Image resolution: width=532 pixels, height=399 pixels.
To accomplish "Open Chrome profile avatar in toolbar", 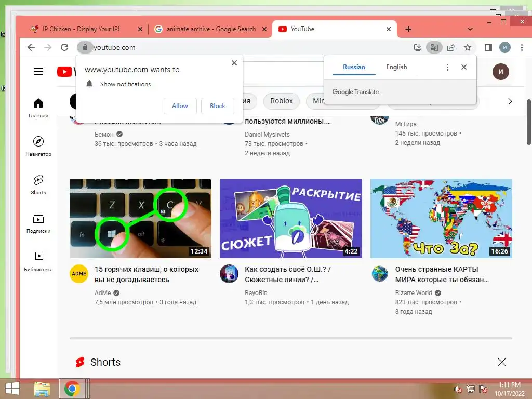I will pyautogui.click(x=505, y=47).
